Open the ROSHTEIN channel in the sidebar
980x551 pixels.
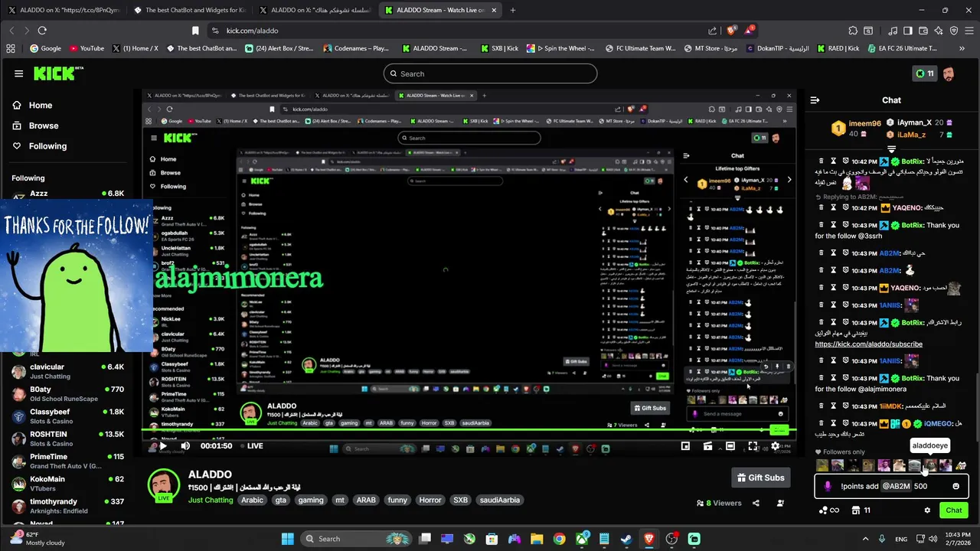pyautogui.click(x=67, y=439)
